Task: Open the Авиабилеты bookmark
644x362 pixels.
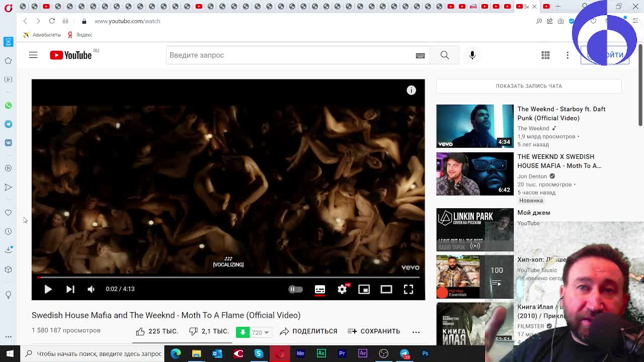Action: click(x=42, y=35)
